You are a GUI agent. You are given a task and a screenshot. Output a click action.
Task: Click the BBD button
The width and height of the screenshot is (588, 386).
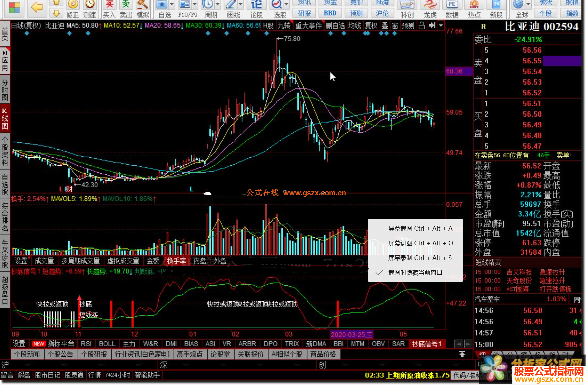click(x=330, y=13)
